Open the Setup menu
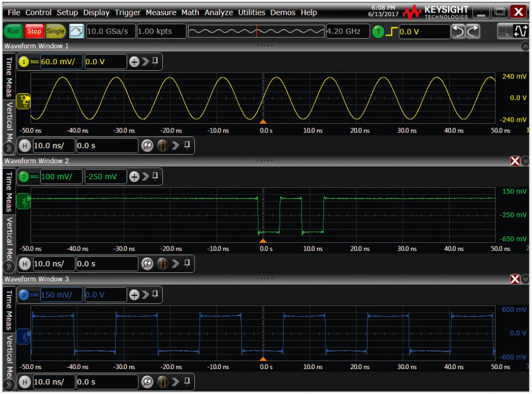 tap(67, 13)
